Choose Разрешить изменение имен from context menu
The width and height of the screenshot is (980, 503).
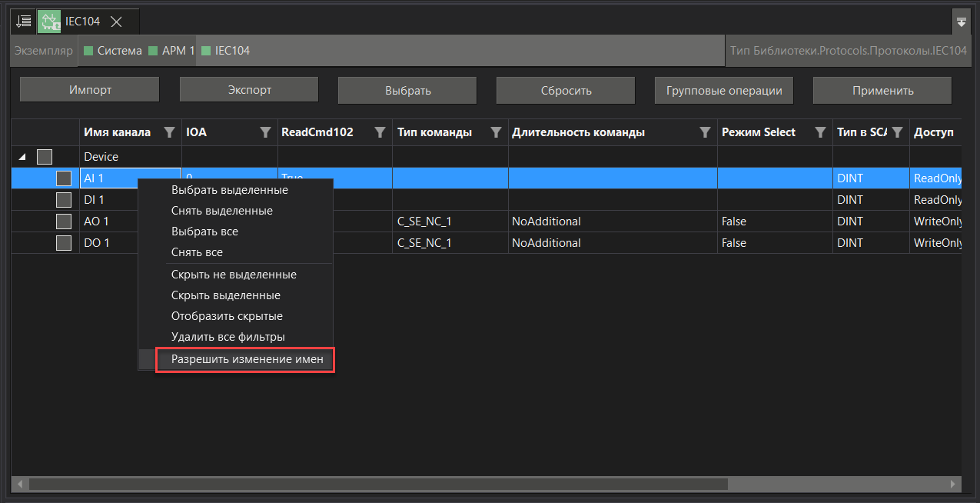point(247,359)
